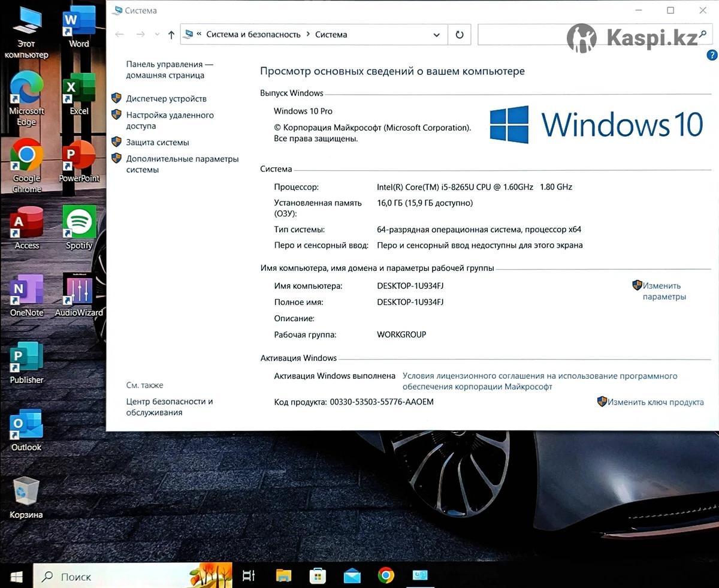Click the heading Просмотр основных сведений о вашем компьютере
The width and height of the screenshot is (719, 588).
[392, 71]
